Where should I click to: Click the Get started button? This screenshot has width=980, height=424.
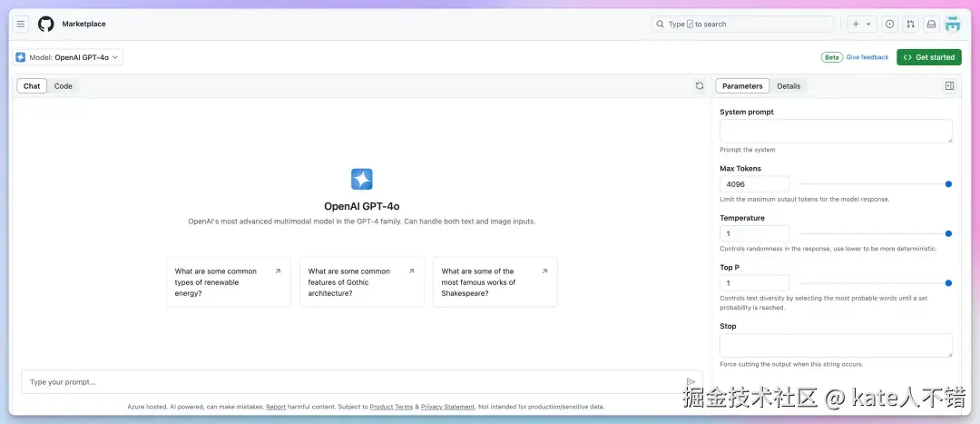tap(929, 57)
